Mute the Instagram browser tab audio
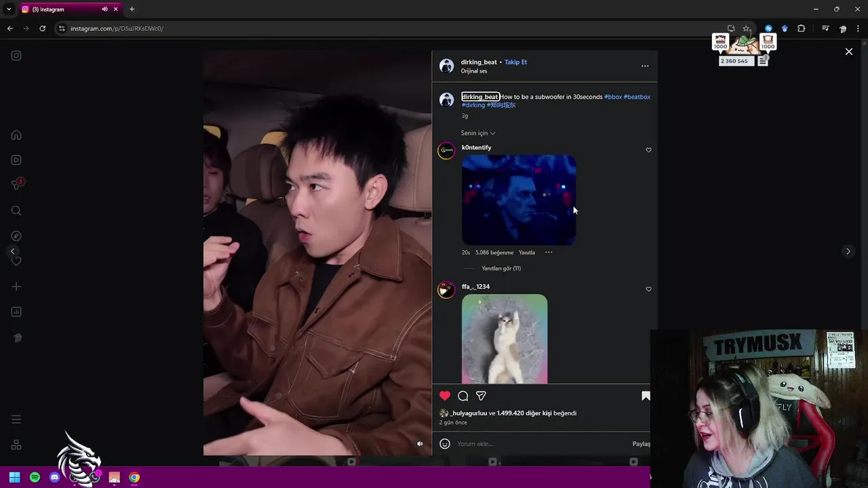This screenshot has width=868, height=488. coord(104,9)
